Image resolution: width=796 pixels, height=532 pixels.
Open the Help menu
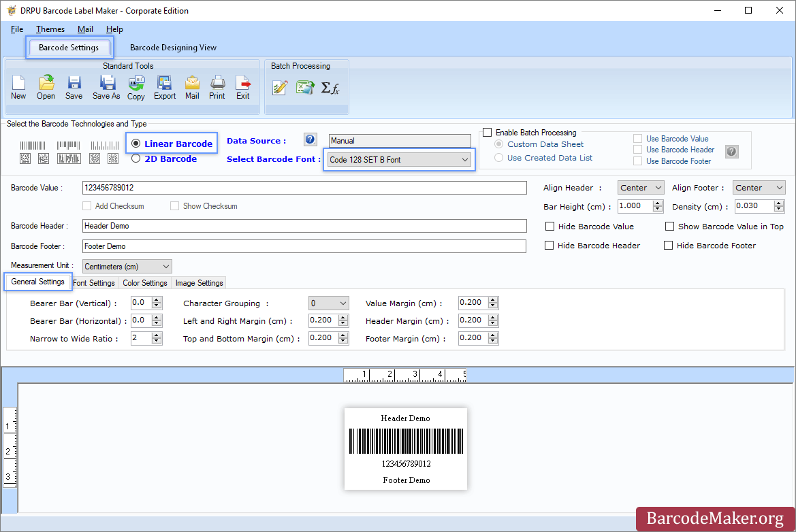pos(114,29)
